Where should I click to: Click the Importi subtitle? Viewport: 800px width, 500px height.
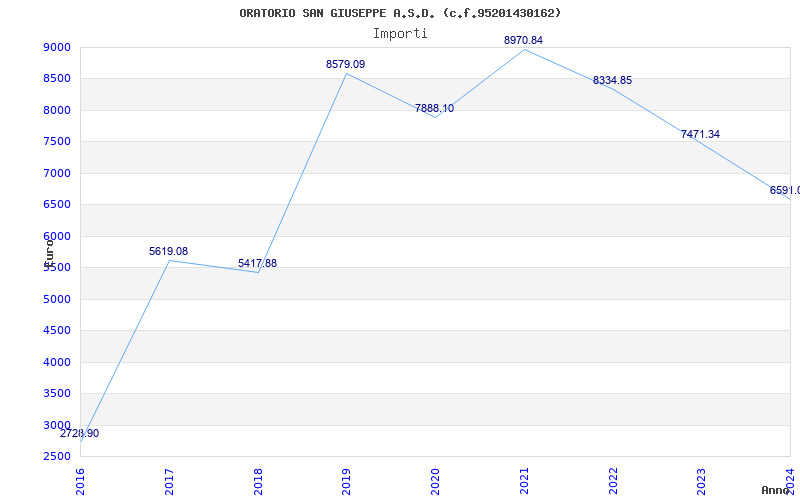pos(400,34)
